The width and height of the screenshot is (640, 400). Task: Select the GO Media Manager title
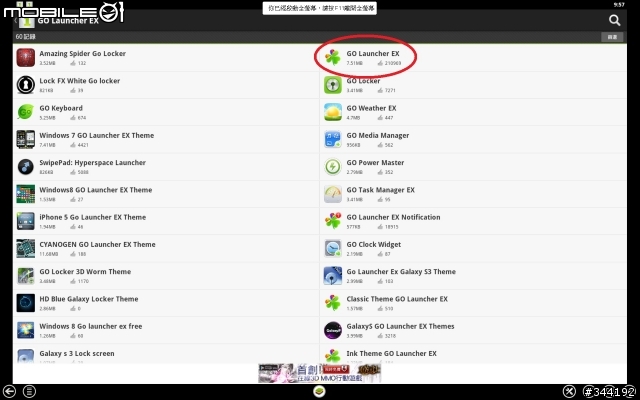pyautogui.click(x=378, y=135)
